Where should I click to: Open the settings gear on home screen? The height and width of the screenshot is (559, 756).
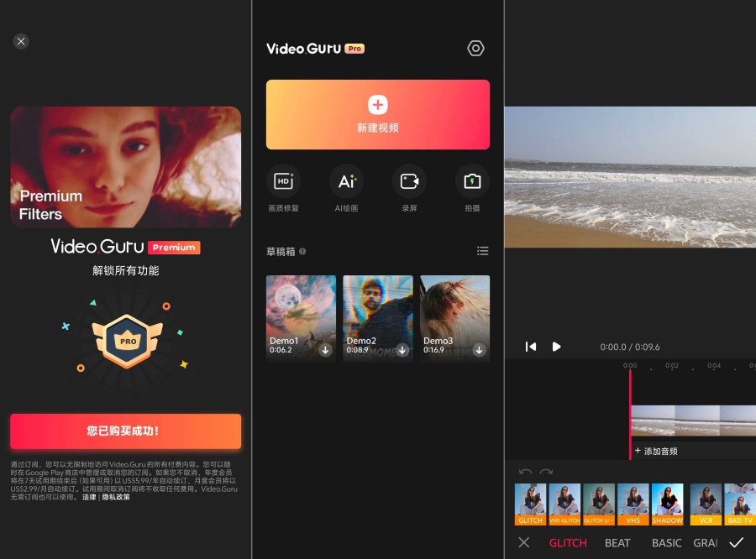tap(475, 48)
